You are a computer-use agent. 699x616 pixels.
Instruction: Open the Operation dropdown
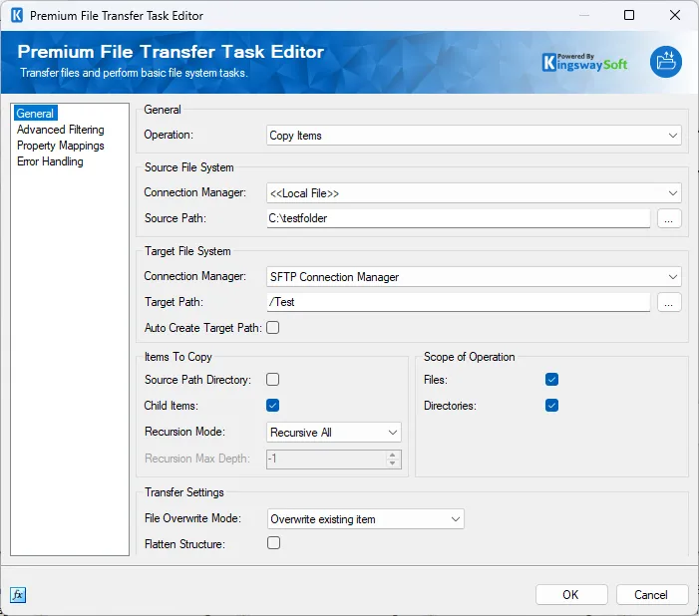[x=474, y=135]
